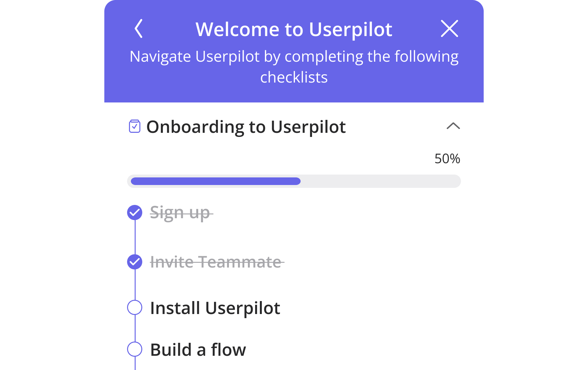
Task: Click the checklist clipboard icon
Action: coord(135,126)
